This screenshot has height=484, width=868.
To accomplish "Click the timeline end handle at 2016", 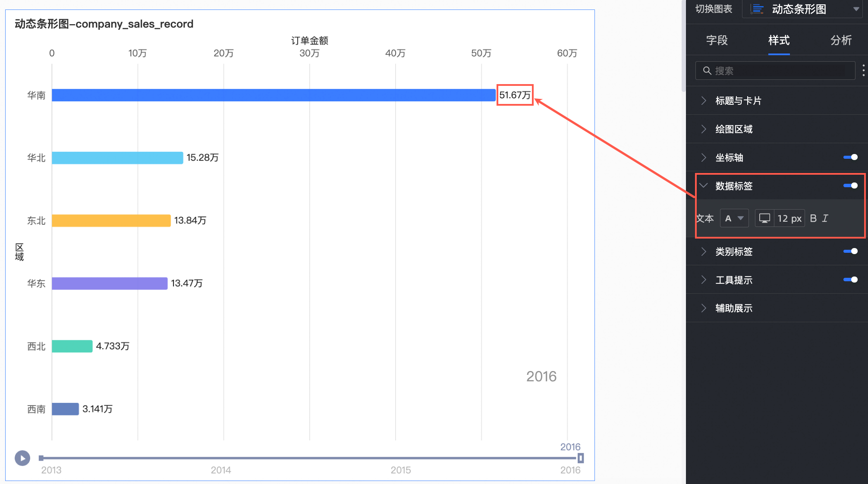I will 581,458.
